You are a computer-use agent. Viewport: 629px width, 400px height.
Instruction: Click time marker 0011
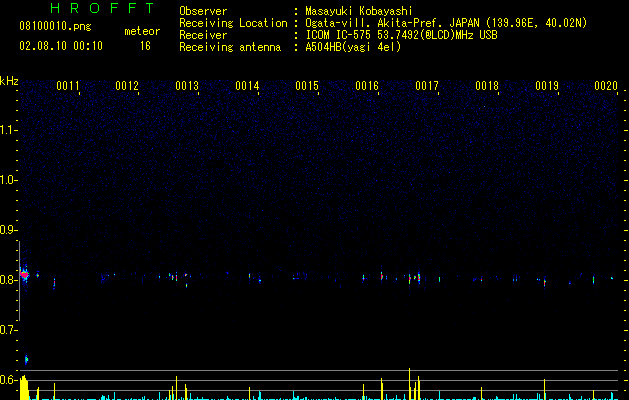67,86
